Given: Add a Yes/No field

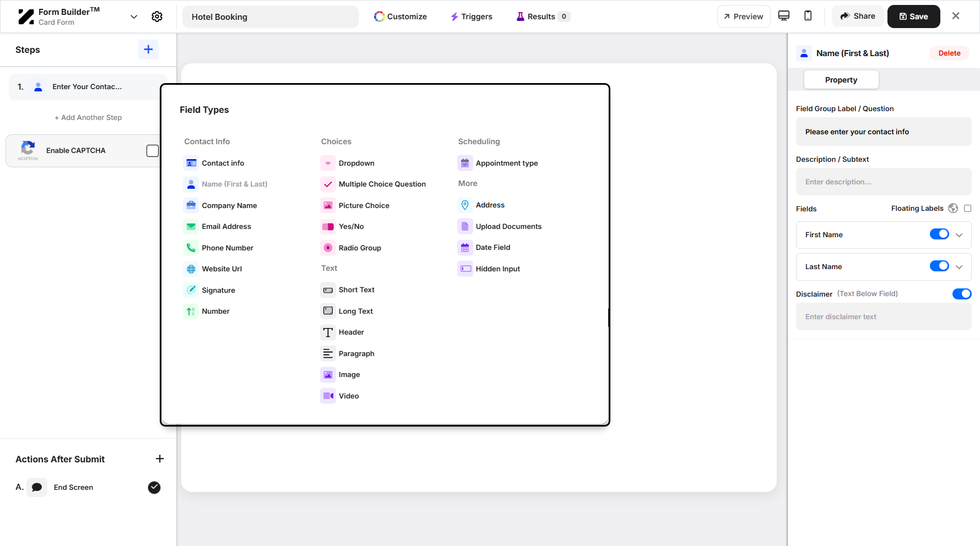Looking at the screenshot, I should (343, 226).
